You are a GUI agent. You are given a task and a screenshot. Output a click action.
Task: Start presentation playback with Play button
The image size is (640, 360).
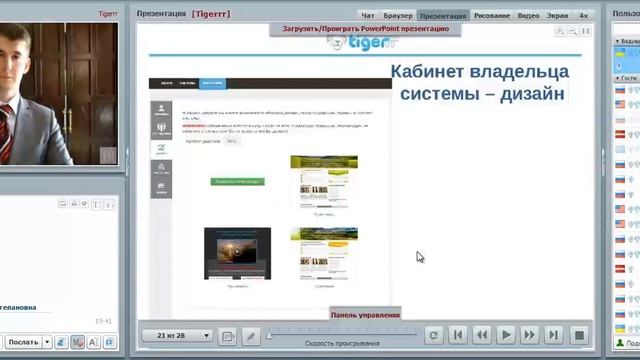[x=506, y=336]
